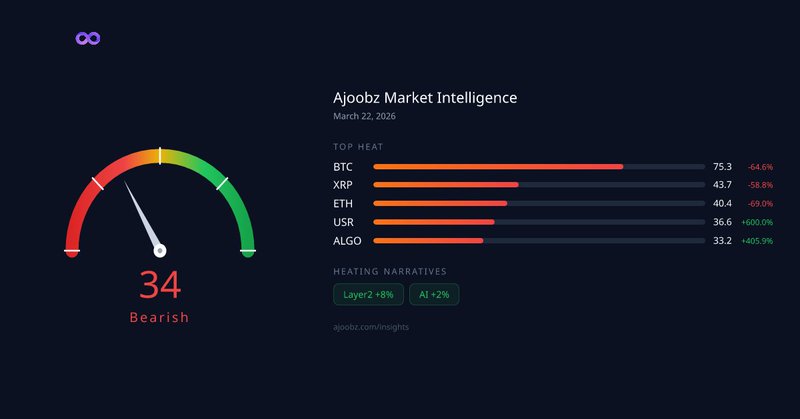Click the ETH heat progress bar
The image size is (800, 419).
(539, 203)
